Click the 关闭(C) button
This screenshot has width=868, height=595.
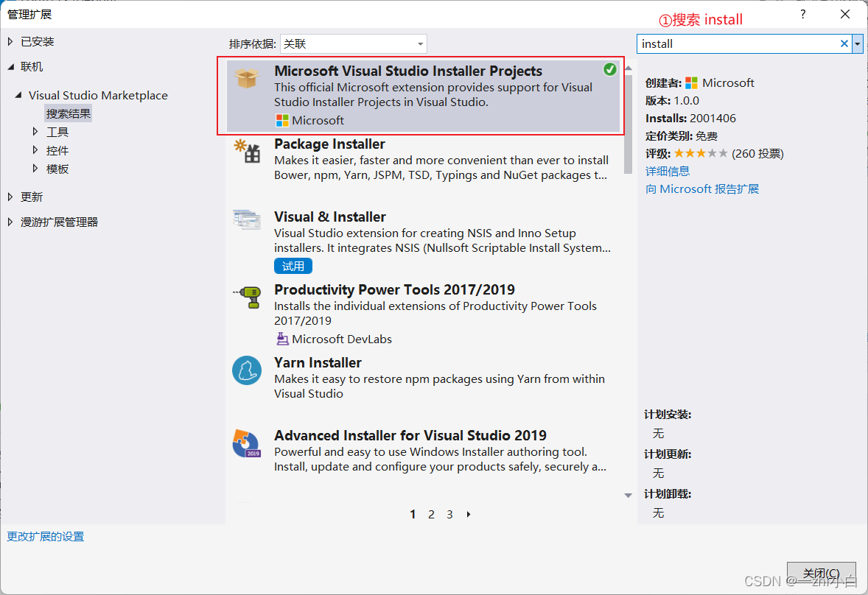(x=821, y=573)
